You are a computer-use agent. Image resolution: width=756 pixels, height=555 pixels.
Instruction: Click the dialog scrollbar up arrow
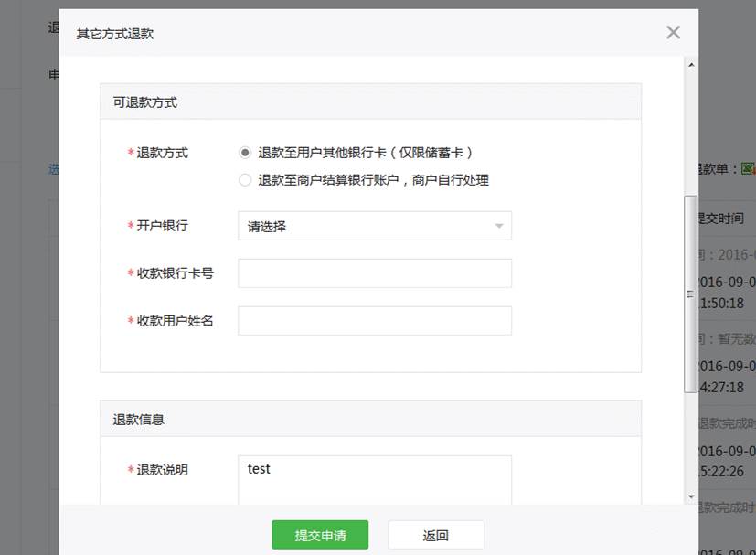(691, 65)
